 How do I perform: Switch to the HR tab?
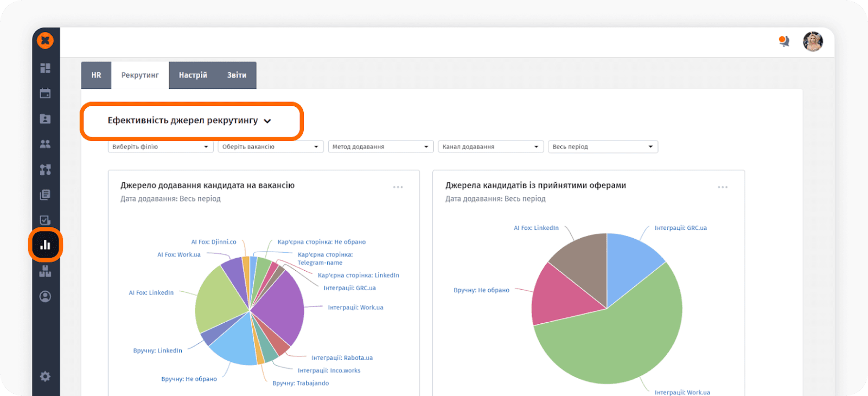(x=96, y=75)
